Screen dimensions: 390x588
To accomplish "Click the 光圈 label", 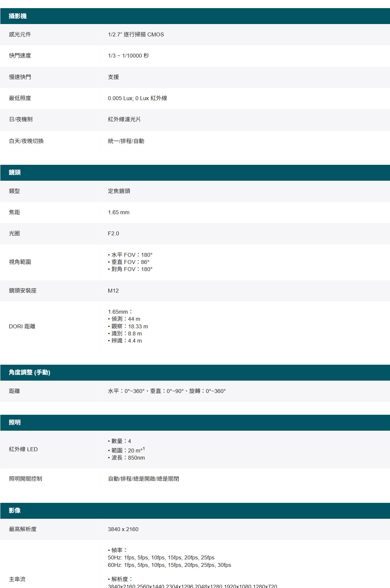I will click(x=14, y=233).
